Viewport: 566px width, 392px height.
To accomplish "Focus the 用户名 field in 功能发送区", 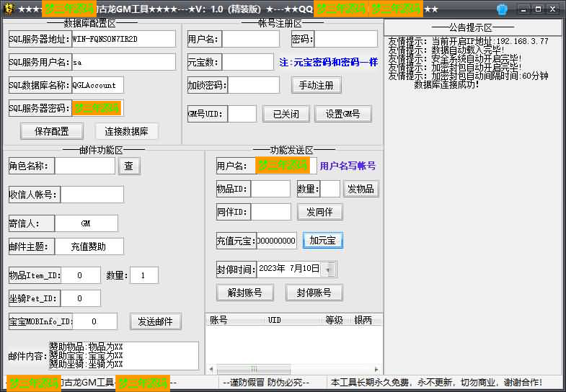I will click(x=286, y=166).
